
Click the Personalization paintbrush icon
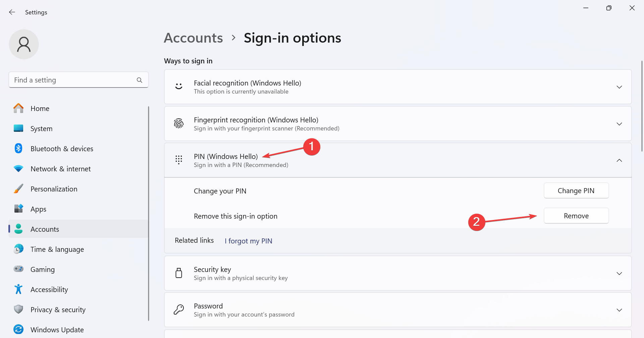coord(18,189)
